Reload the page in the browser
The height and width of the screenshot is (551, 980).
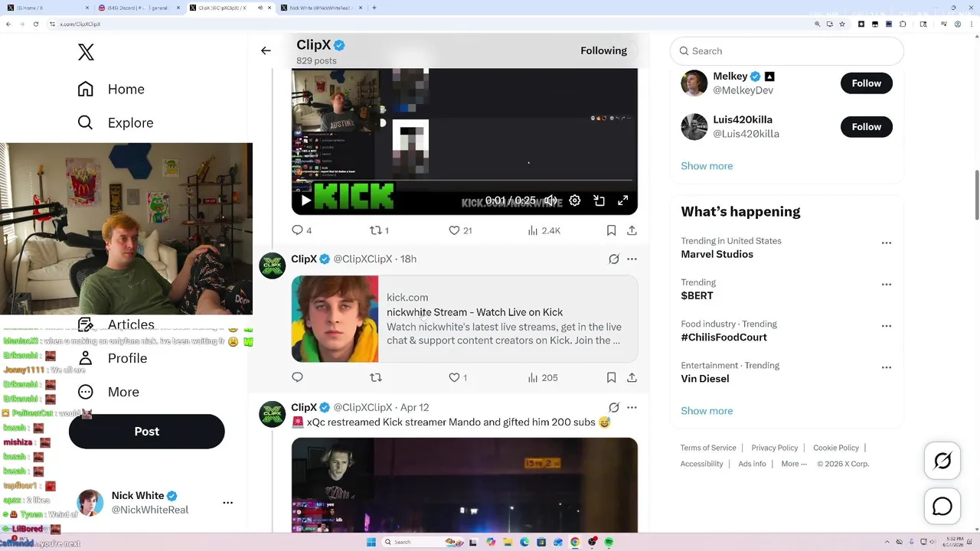(35, 24)
